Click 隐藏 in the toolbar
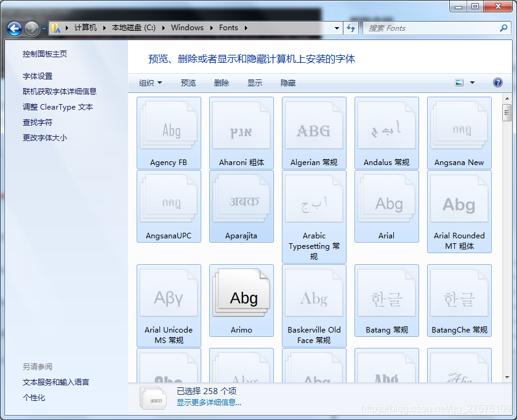 pyautogui.click(x=288, y=83)
